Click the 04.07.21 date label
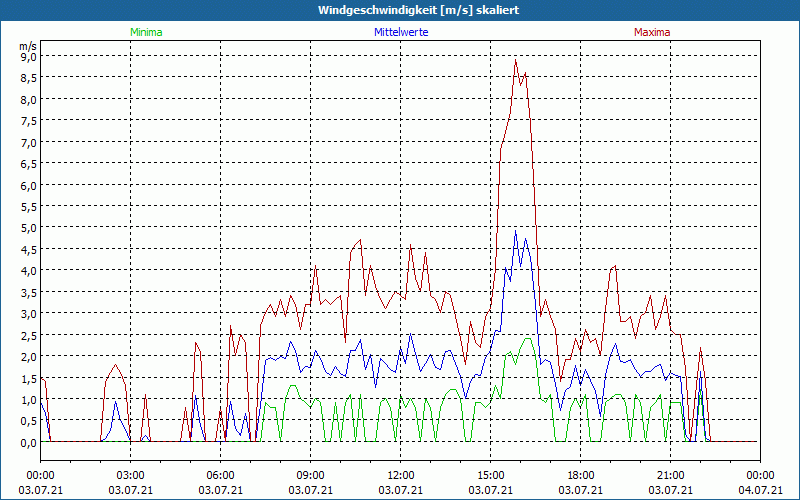 [x=760, y=490]
